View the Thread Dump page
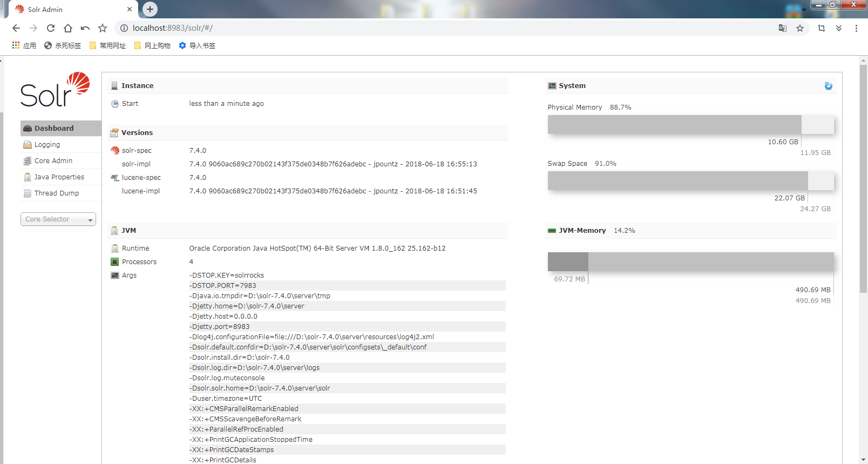The image size is (868, 464). (61, 193)
